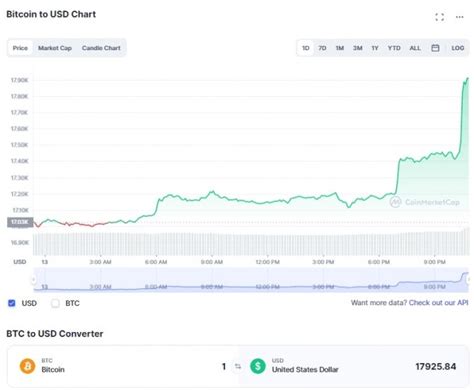
Task: Toggle the LOG scale button
Action: (457, 48)
